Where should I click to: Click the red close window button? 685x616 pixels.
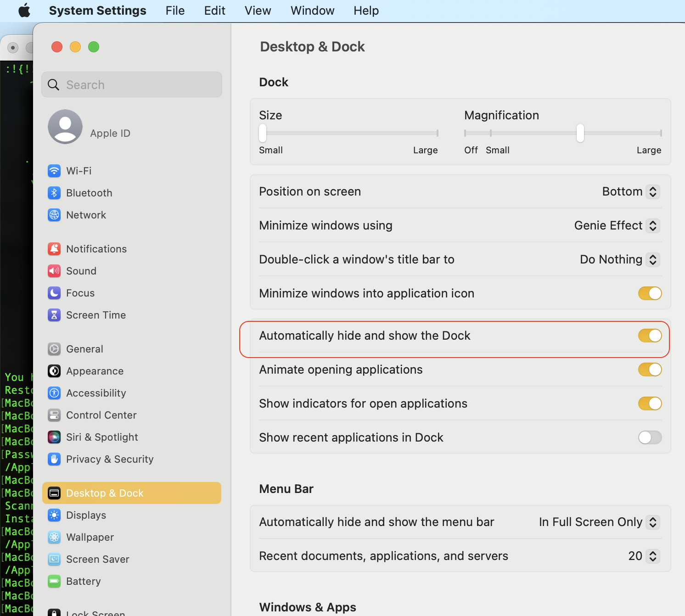(57, 47)
